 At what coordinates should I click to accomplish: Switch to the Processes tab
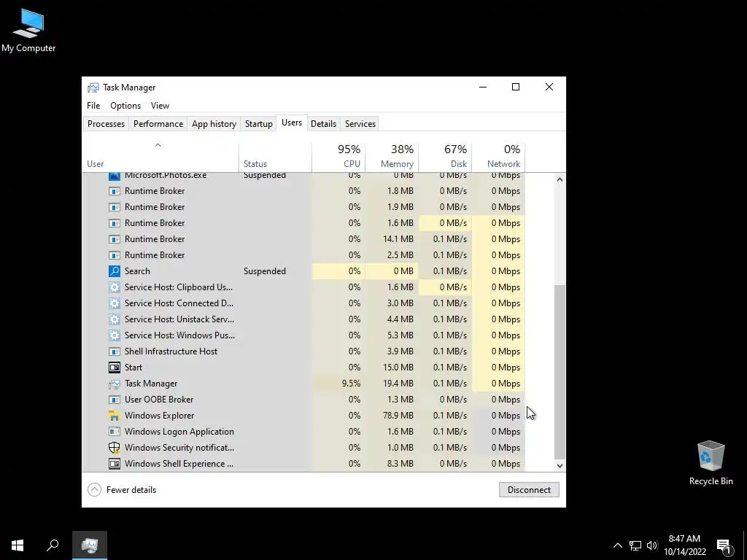(107, 124)
